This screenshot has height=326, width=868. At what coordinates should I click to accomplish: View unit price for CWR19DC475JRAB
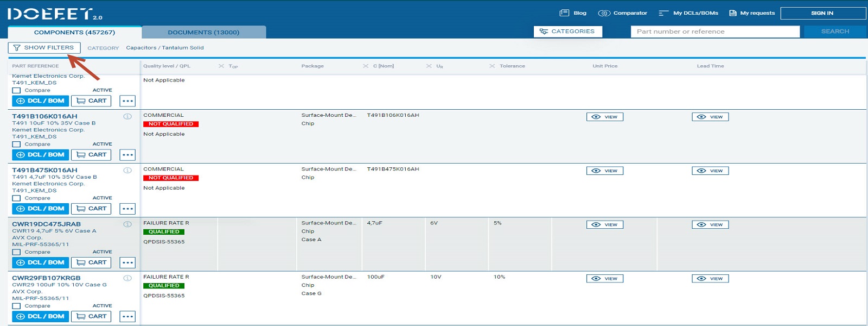[605, 224]
